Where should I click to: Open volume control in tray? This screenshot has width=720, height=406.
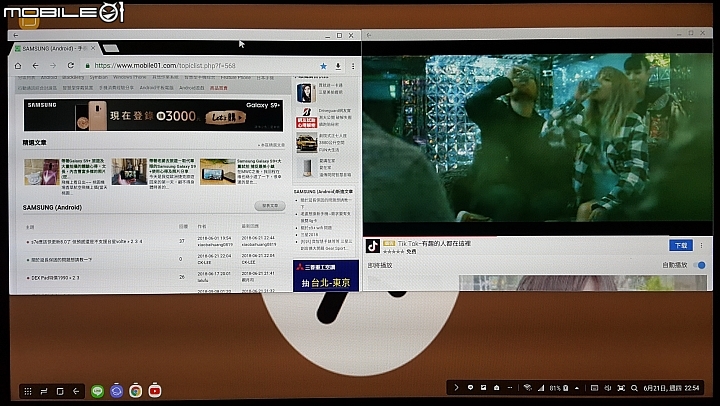608,388
